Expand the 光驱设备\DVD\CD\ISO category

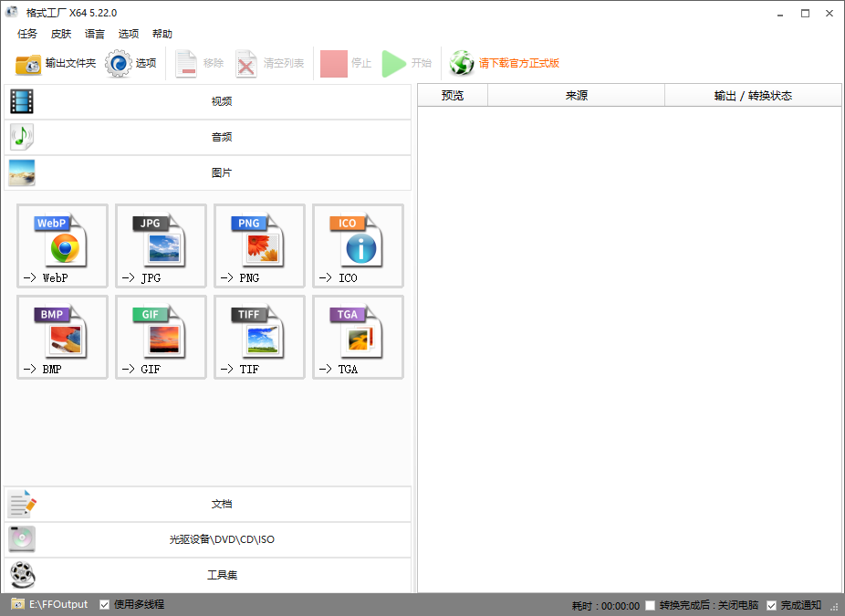click(208, 539)
